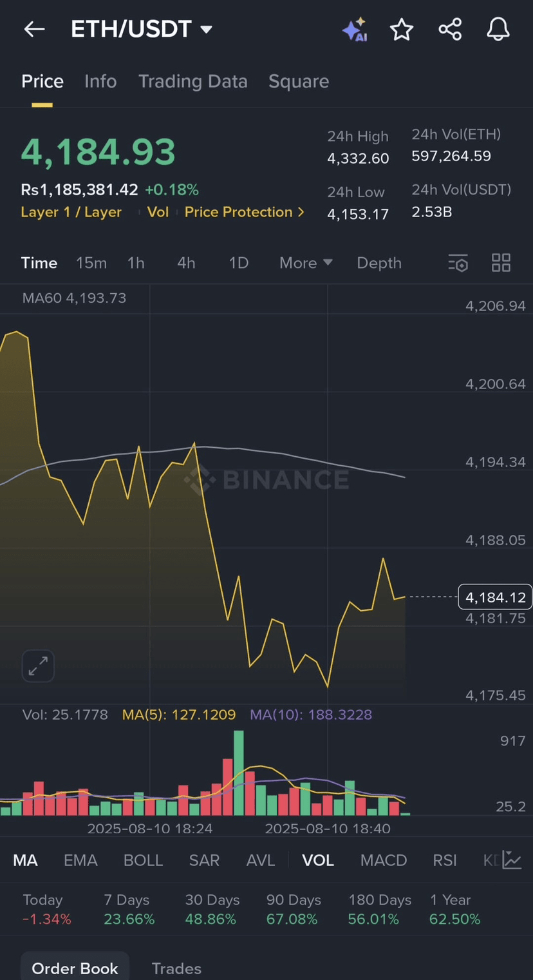Open the AI sparkle assistant icon

(x=355, y=30)
